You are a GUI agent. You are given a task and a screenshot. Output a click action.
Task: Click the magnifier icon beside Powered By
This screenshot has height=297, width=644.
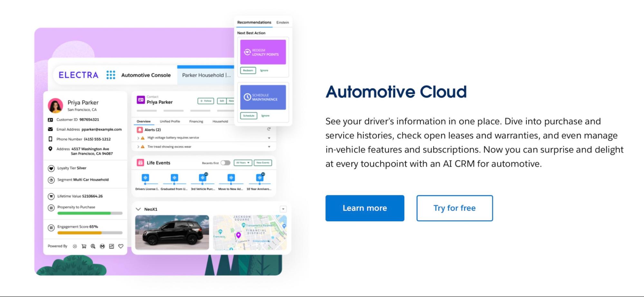(93, 246)
